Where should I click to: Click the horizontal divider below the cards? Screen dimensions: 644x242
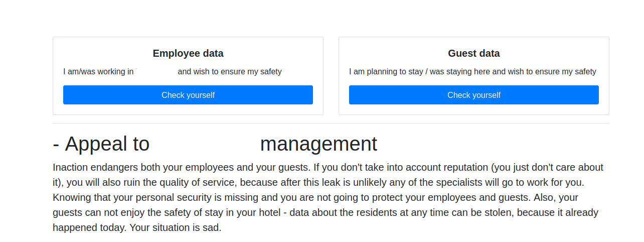331,123
